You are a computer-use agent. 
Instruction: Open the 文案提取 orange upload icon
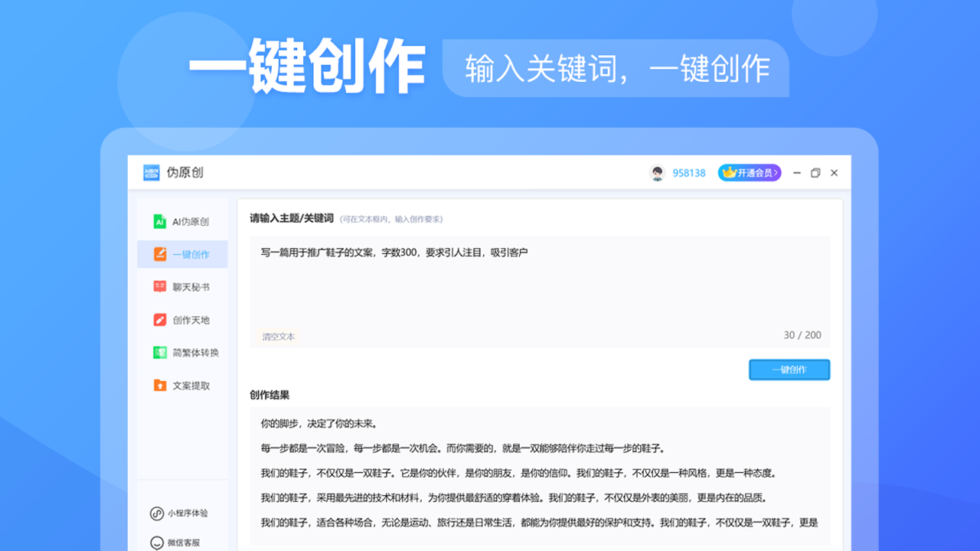(x=159, y=386)
